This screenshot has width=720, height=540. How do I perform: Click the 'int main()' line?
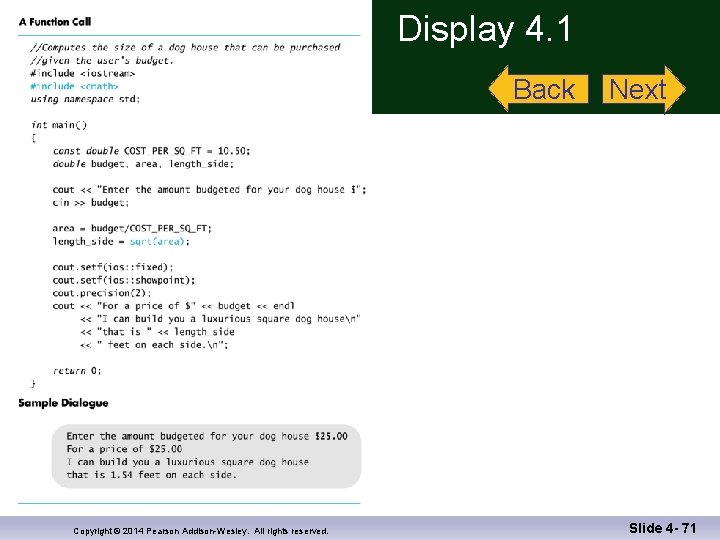pos(59,125)
